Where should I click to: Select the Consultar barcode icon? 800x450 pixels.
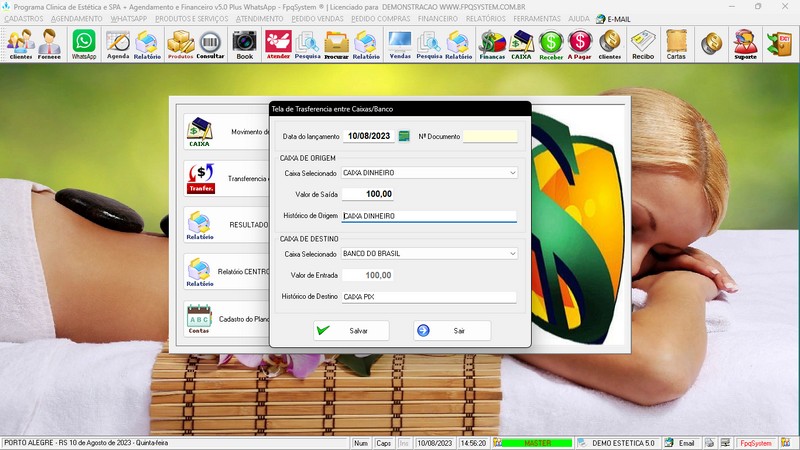(x=210, y=44)
